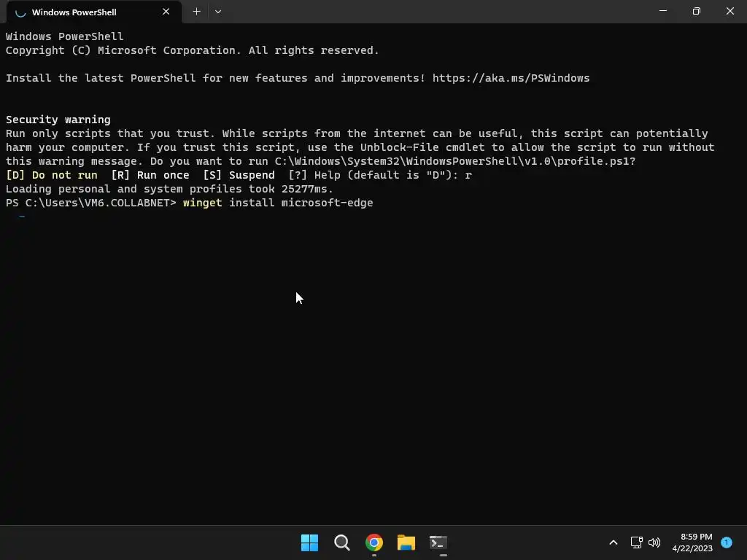Click the [D] Do not run option text
747x560 pixels.
(x=52, y=175)
